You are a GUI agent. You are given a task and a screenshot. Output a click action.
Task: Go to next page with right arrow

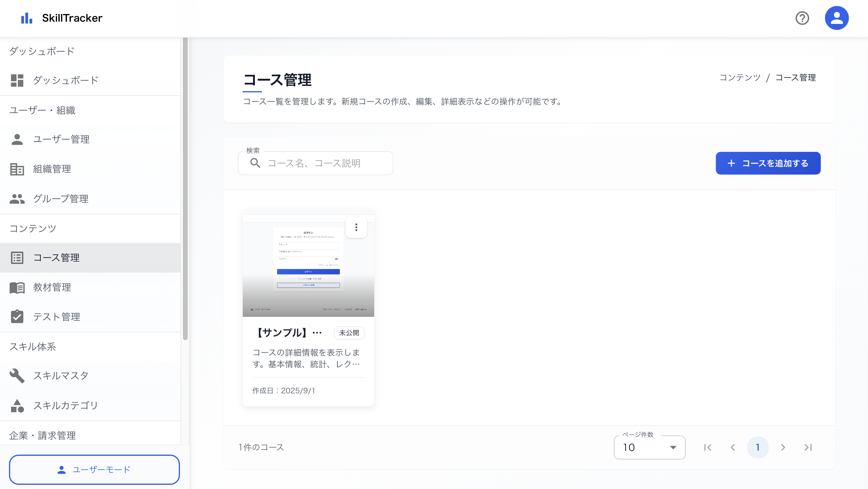point(783,447)
